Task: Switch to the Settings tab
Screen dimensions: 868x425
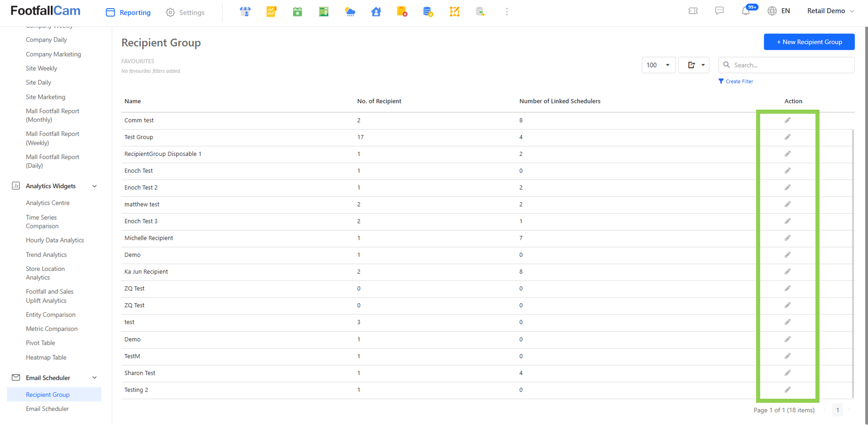Action: pos(185,12)
